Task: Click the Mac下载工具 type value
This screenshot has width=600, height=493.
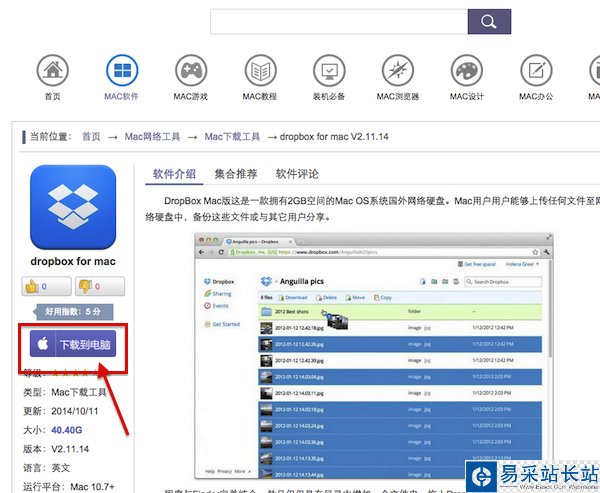Action: (x=79, y=392)
